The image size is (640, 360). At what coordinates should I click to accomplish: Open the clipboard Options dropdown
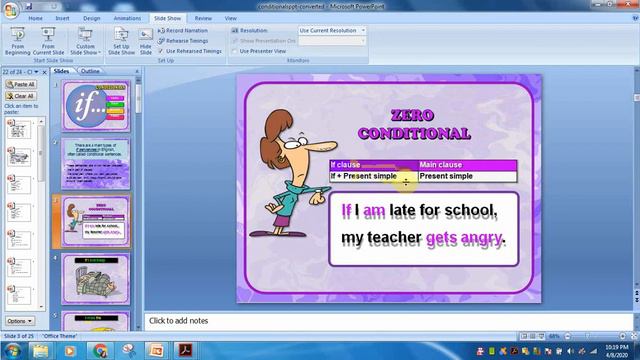point(20,321)
